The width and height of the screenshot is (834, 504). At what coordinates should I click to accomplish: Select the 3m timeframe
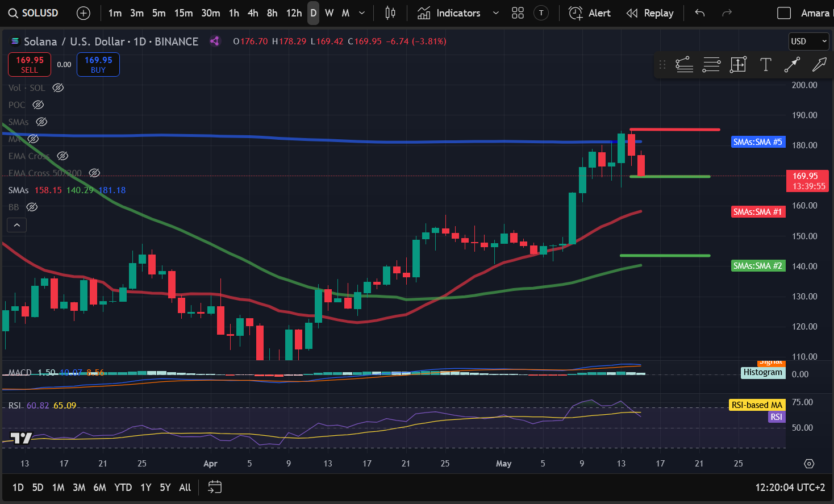click(x=137, y=13)
